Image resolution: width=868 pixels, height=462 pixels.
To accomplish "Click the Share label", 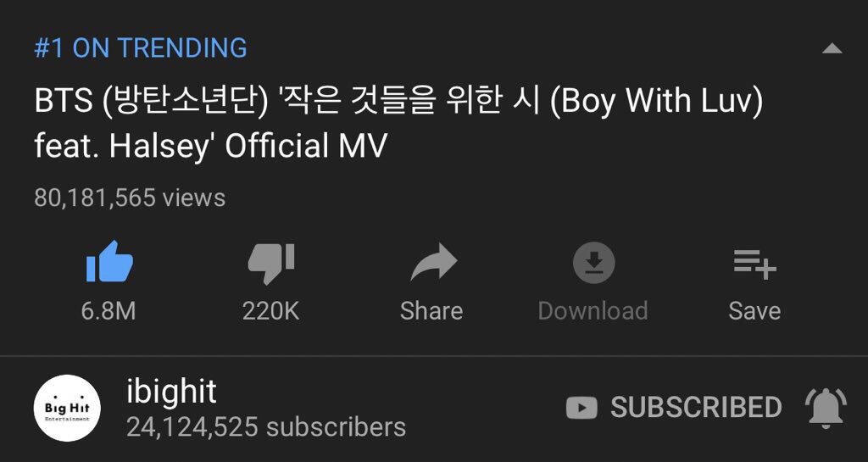I will click(x=431, y=311).
